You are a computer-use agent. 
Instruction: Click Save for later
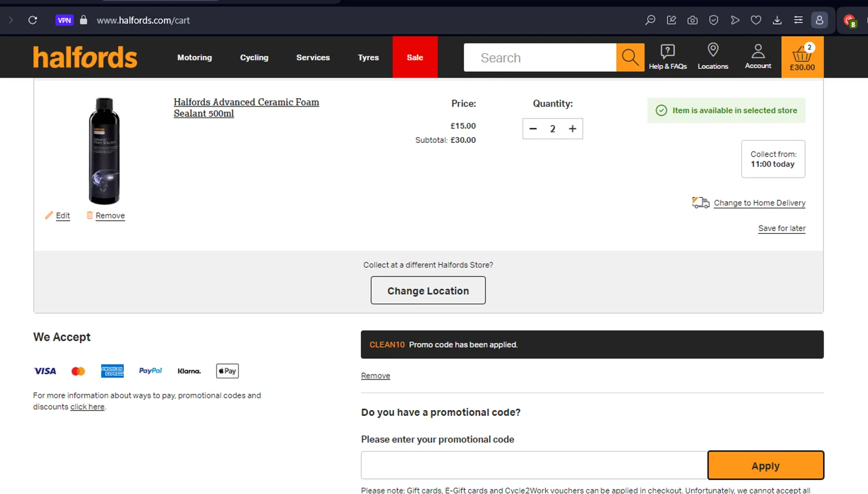pos(782,228)
